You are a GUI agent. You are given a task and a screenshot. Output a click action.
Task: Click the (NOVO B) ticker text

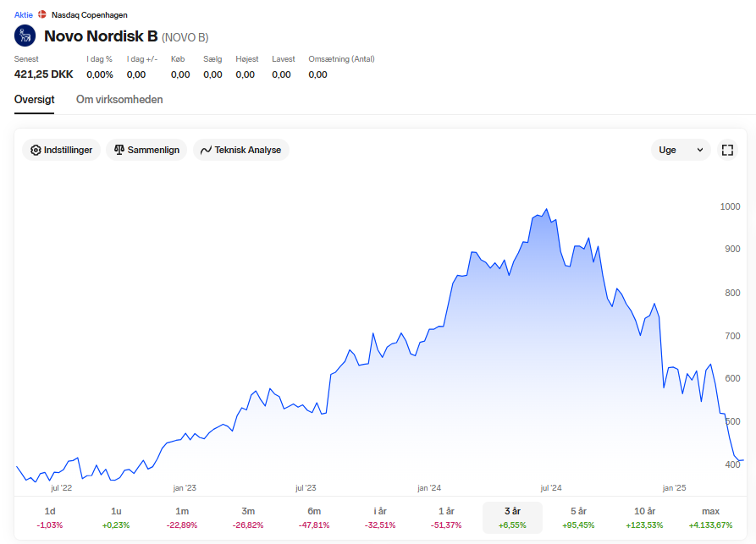(185, 37)
